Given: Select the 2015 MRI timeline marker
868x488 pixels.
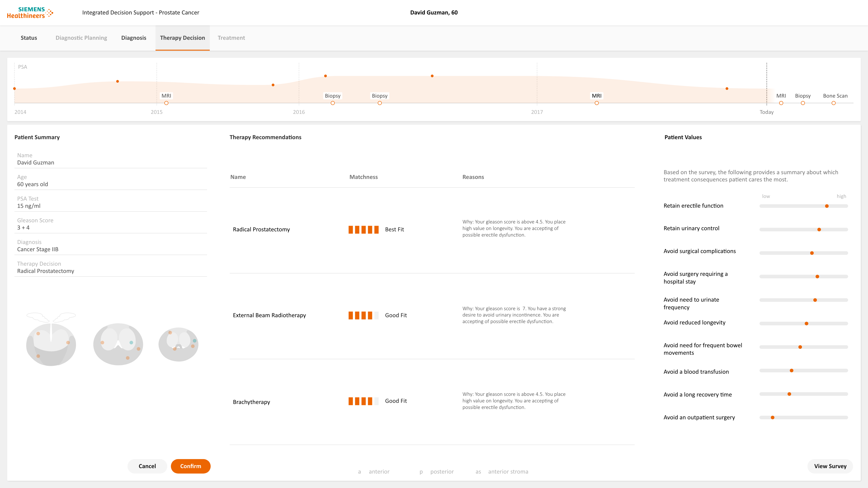Looking at the screenshot, I should pos(166,103).
